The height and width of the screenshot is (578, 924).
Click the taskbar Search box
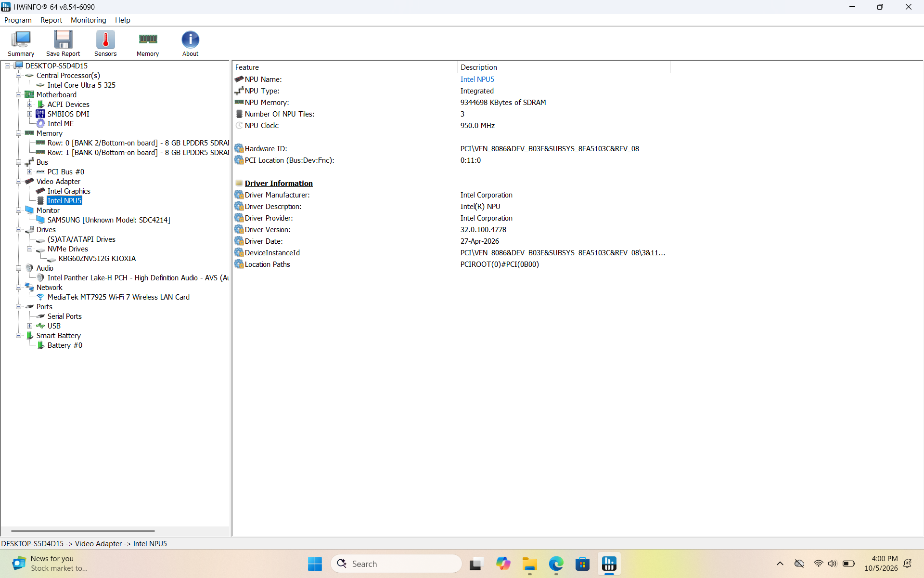396,564
